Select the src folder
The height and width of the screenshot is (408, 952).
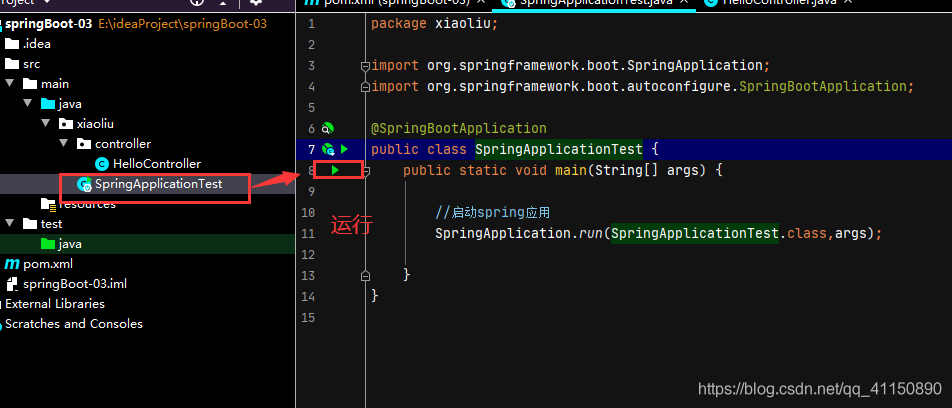pos(32,64)
